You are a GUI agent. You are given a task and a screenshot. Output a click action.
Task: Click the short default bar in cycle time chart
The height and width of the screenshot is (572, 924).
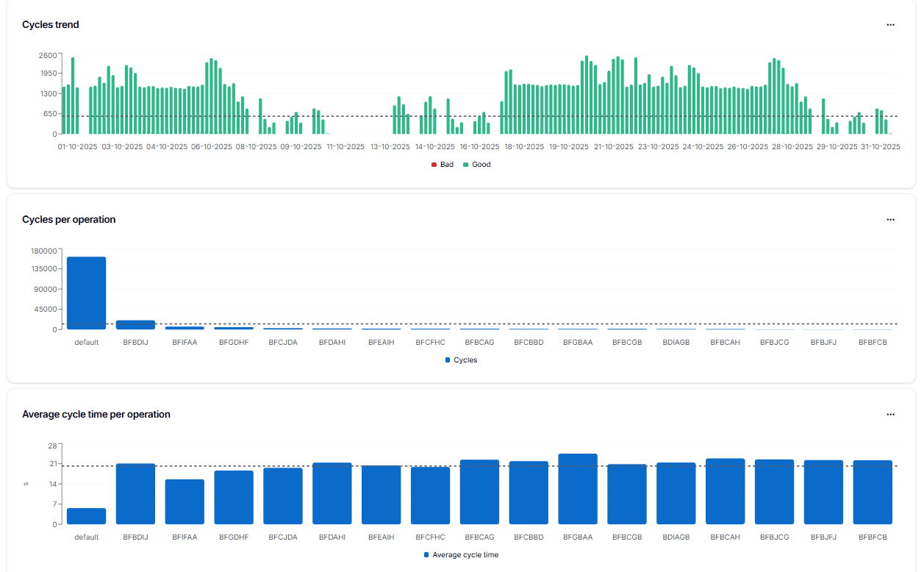(86, 515)
